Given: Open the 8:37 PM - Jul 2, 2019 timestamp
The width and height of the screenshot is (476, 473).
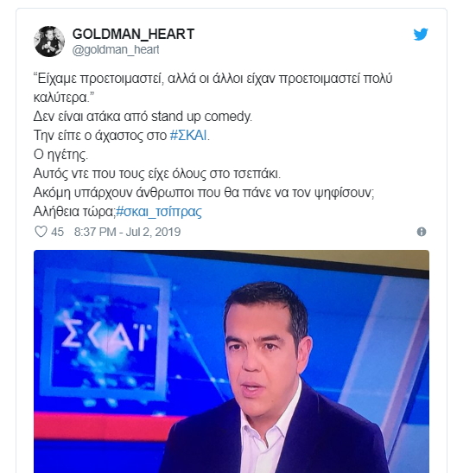Looking at the screenshot, I should point(128,232).
